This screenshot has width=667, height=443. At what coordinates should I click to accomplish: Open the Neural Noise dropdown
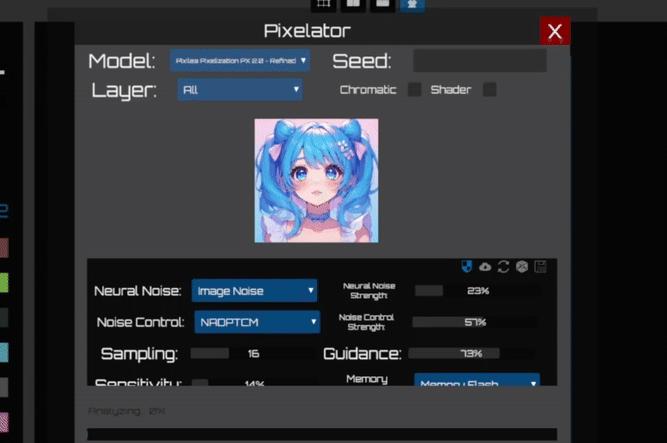[254, 291]
